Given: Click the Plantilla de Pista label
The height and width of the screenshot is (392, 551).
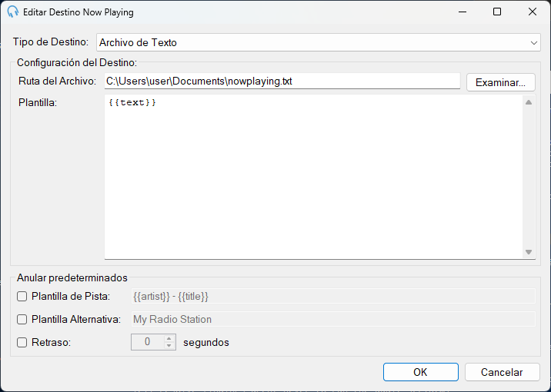Looking at the screenshot, I should (x=71, y=297).
